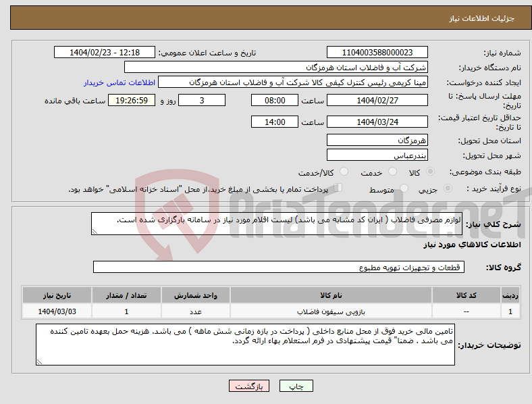
Task: Click the heading اطلاعات کالاهای مورد نیاز
Action: tap(472, 245)
